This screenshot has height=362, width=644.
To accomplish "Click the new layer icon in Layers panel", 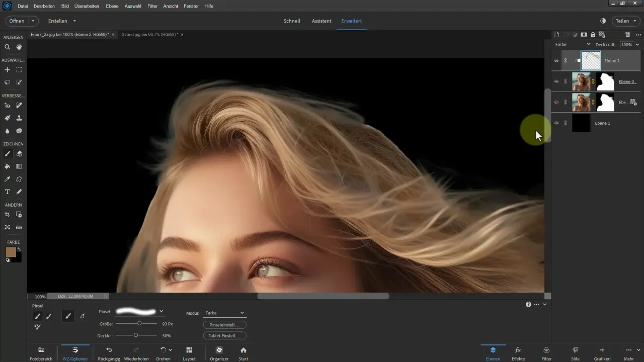I will (x=556, y=35).
